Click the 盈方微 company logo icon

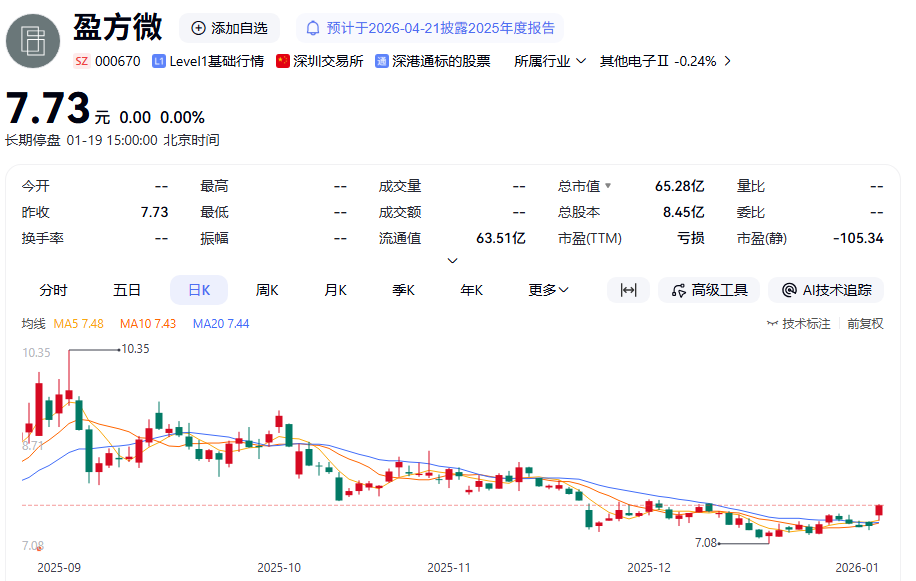pos(33,41)
